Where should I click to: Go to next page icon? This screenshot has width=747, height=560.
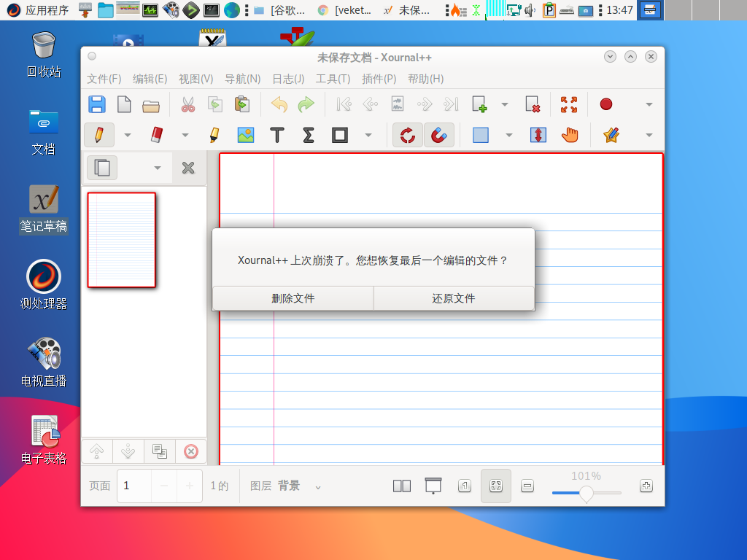[x=425, y=104]
